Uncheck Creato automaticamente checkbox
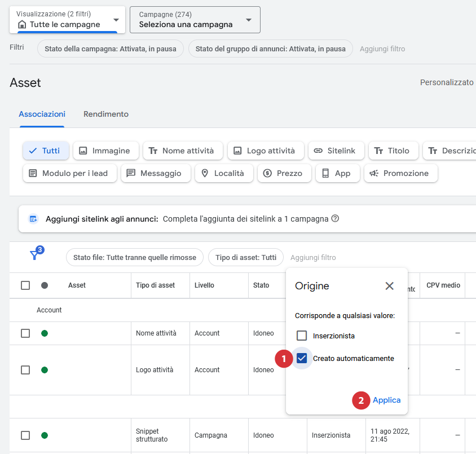The height and width of the screenshot is (454, 476). (302, 358)
